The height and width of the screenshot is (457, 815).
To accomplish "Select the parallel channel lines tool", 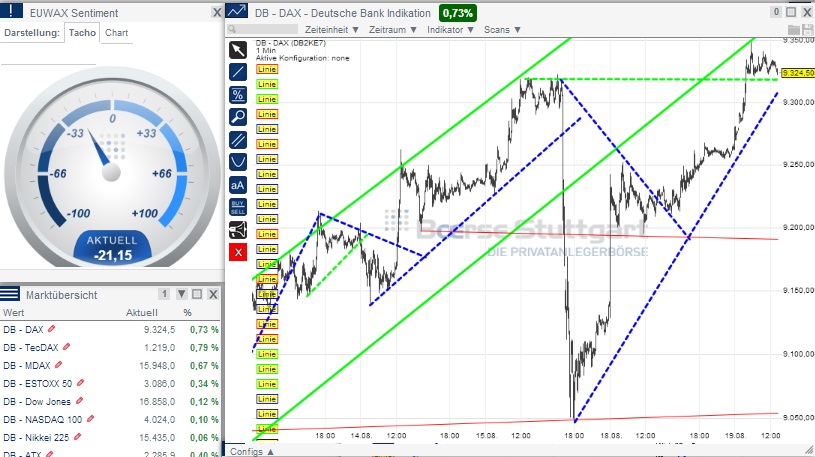I will (x=238, y=139).
